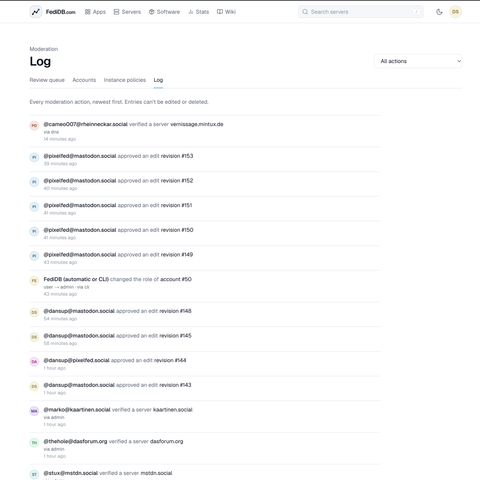The image size is (480, 480).
Task: Click the '39 minutes ago' timestamp
Action: pyautogui.click(x=60, y=164)
